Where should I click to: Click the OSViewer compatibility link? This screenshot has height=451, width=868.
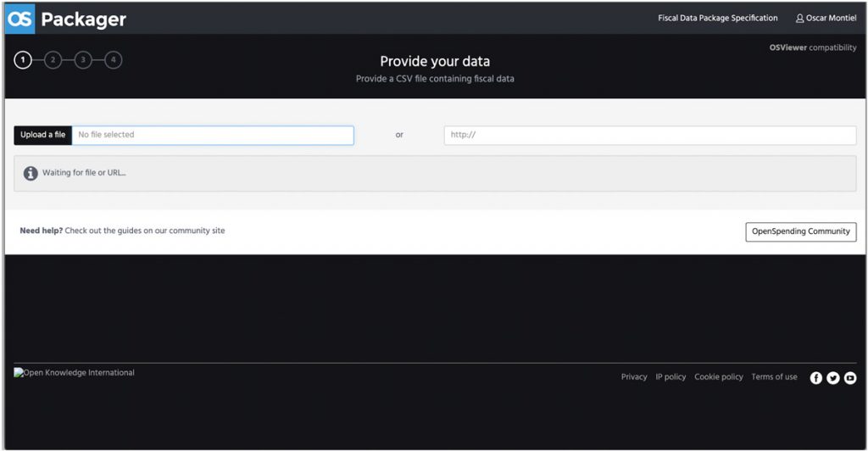coord(813,47)
